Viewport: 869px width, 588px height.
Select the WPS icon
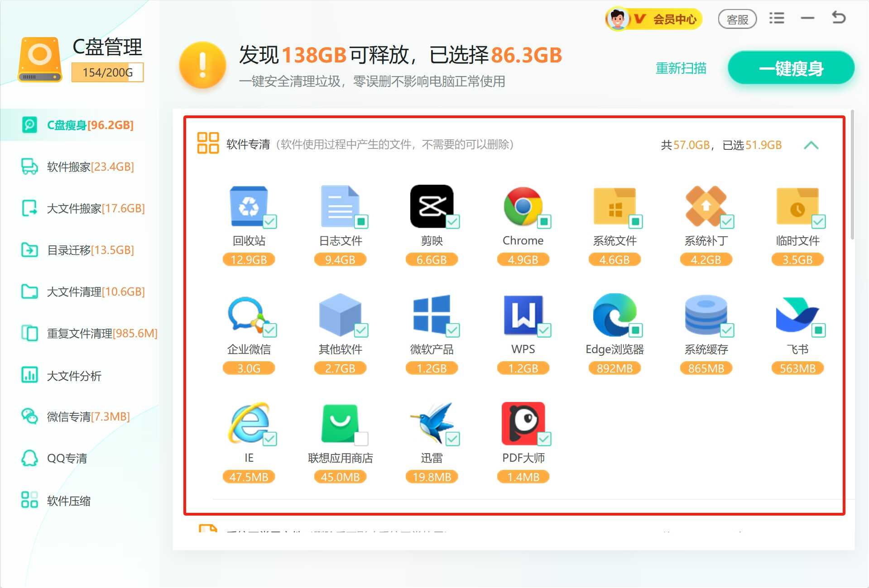(x=523, y=315)
